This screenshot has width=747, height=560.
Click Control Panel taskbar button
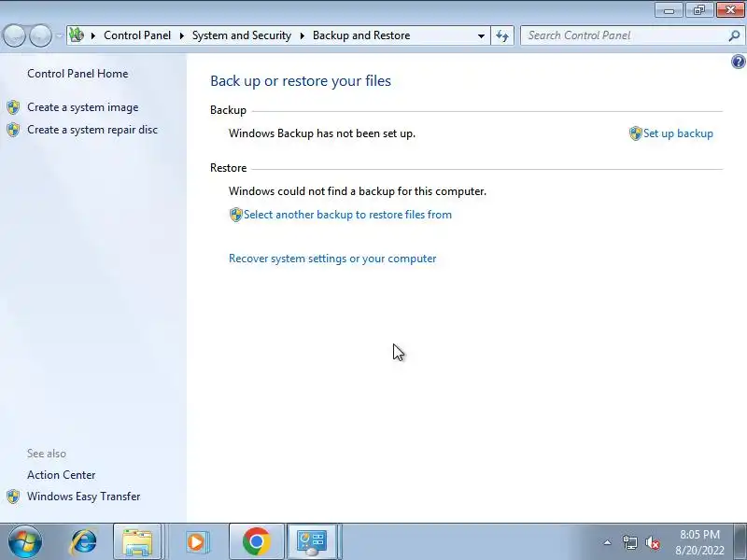tap(312, 542)
